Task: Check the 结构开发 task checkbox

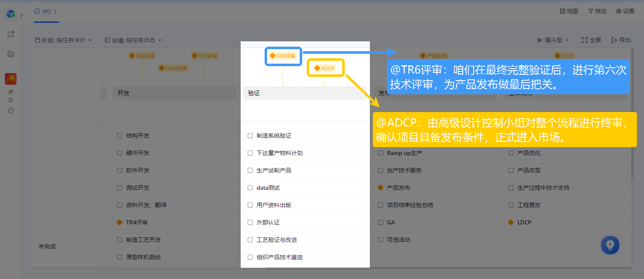Action: (x=120, y=136)
